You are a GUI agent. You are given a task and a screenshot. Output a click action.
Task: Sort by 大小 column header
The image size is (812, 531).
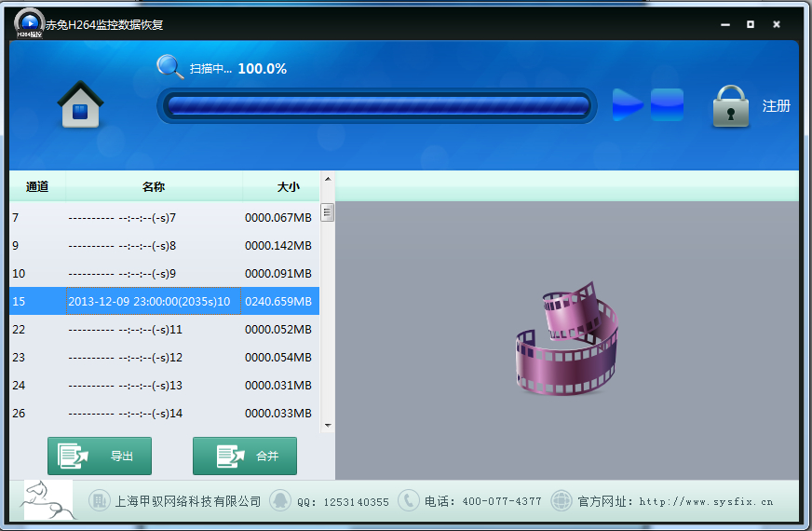[289, 186]
